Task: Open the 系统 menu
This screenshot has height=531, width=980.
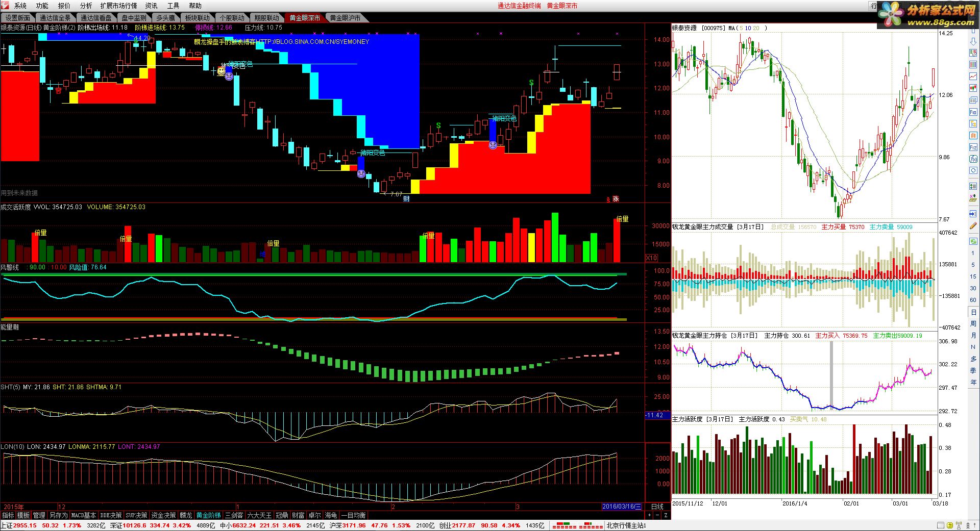Action: tap(20, 6)
